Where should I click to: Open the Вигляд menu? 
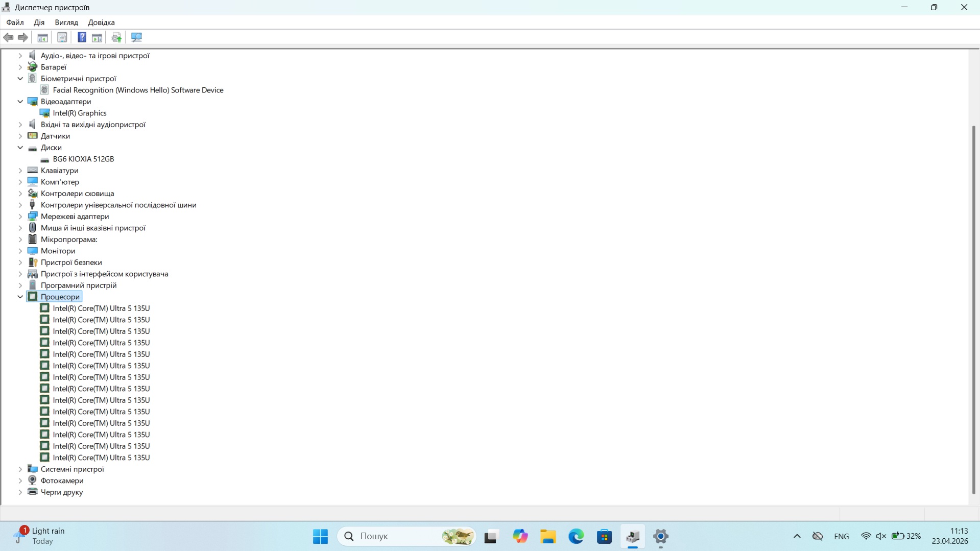(x=66, y=22)
